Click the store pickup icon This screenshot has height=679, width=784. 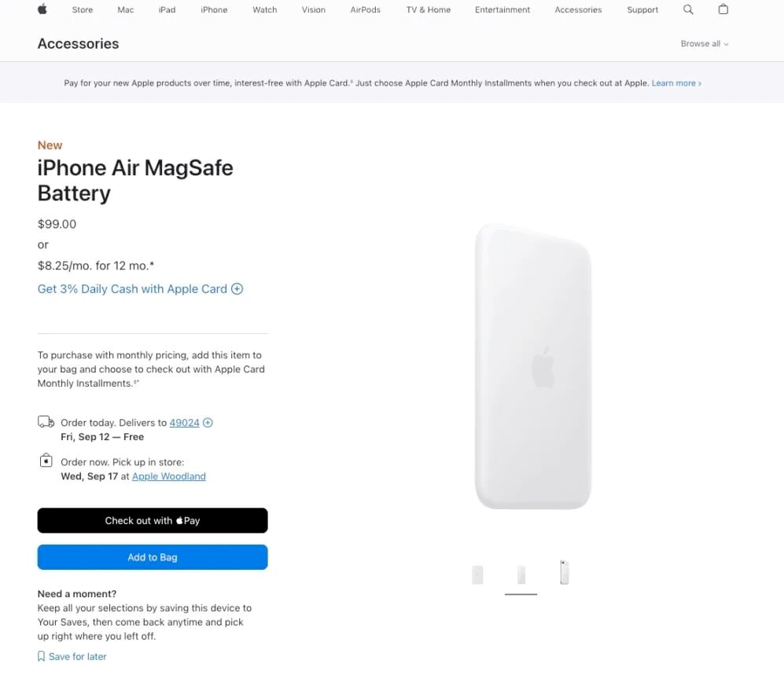click(x=46, y=461)
